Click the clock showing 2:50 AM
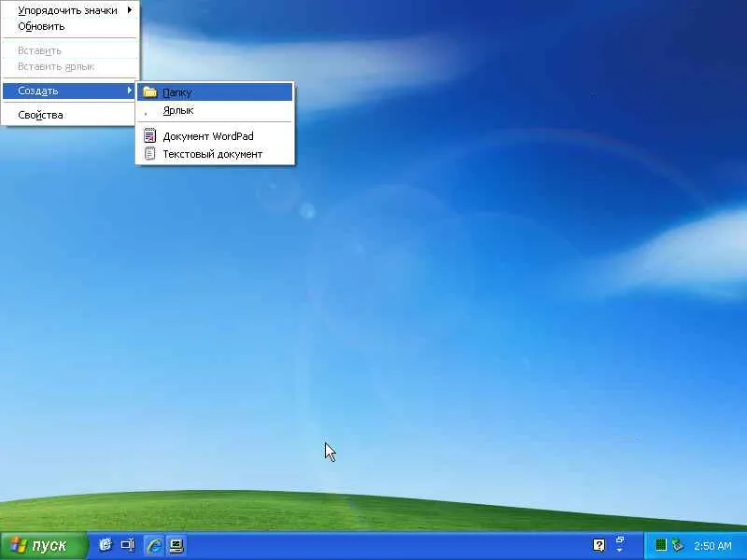Image resolution: width=747 pixels, height=560 pixels. click(712, 546)
